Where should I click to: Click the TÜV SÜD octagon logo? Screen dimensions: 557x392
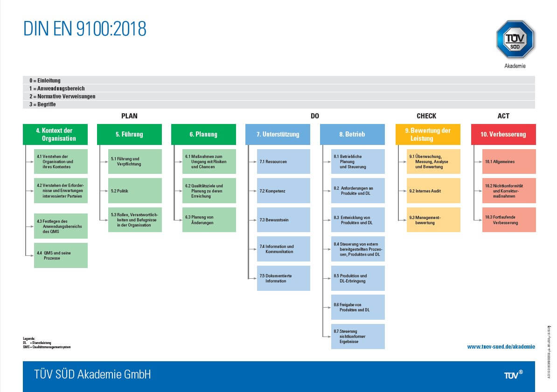tap(515, 39)
